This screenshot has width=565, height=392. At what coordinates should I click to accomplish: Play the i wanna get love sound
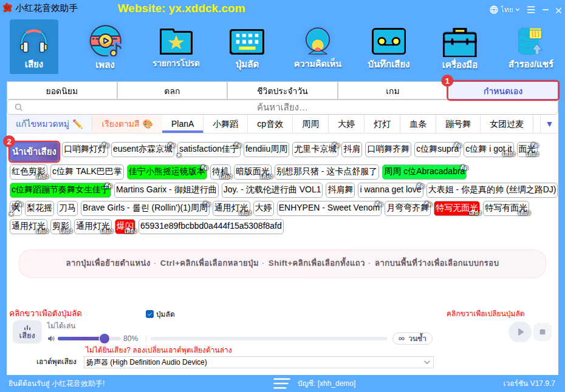click(x=390, y=190)
